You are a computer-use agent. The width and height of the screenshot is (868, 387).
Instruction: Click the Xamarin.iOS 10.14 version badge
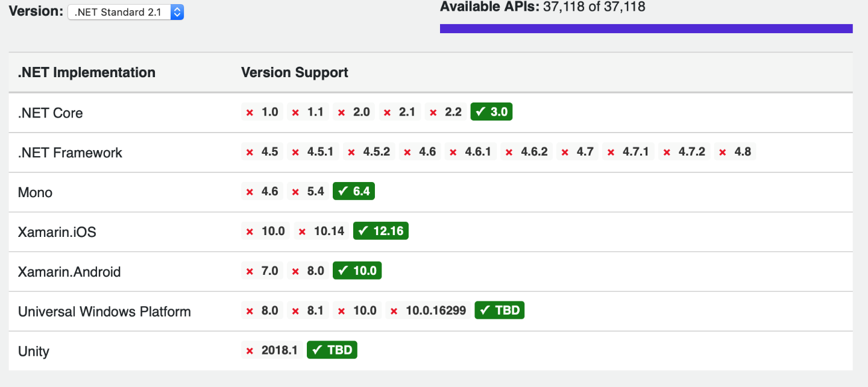point(321,231)
